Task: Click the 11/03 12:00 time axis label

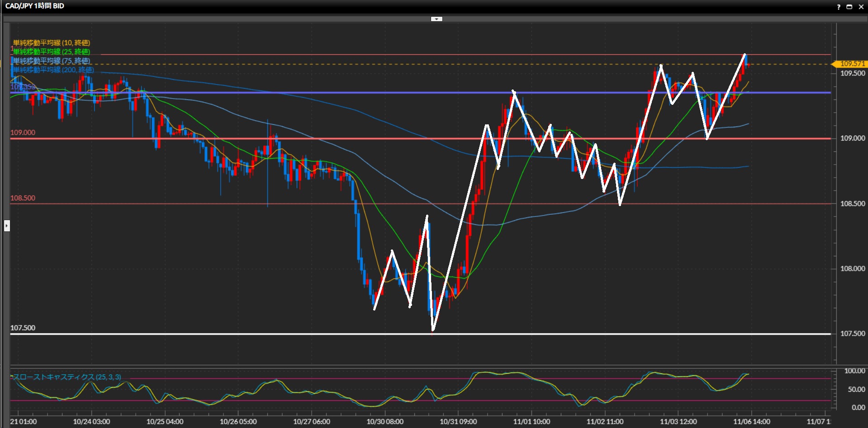Action: (678, 422)
